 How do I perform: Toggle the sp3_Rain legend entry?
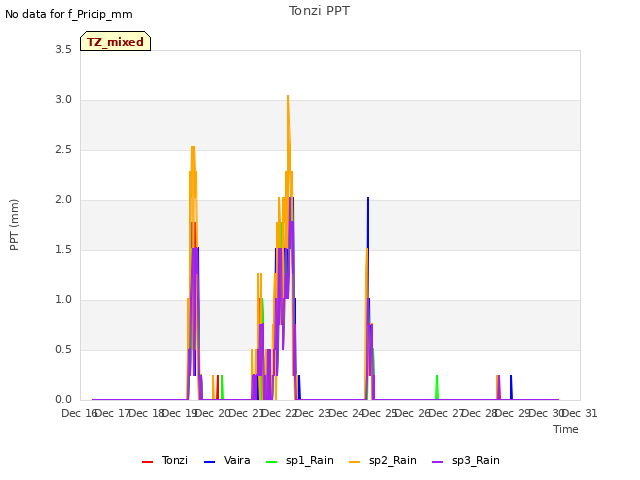[466, 460]
